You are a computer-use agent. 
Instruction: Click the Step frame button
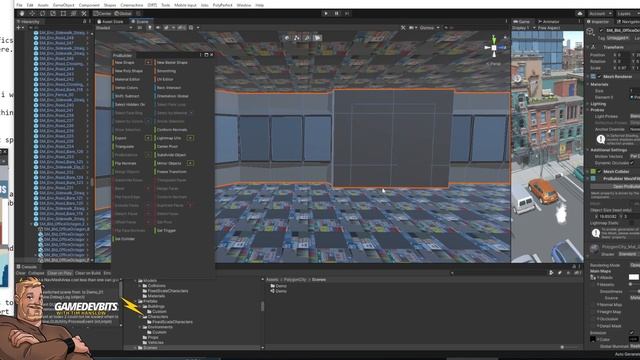click(347, 13)
